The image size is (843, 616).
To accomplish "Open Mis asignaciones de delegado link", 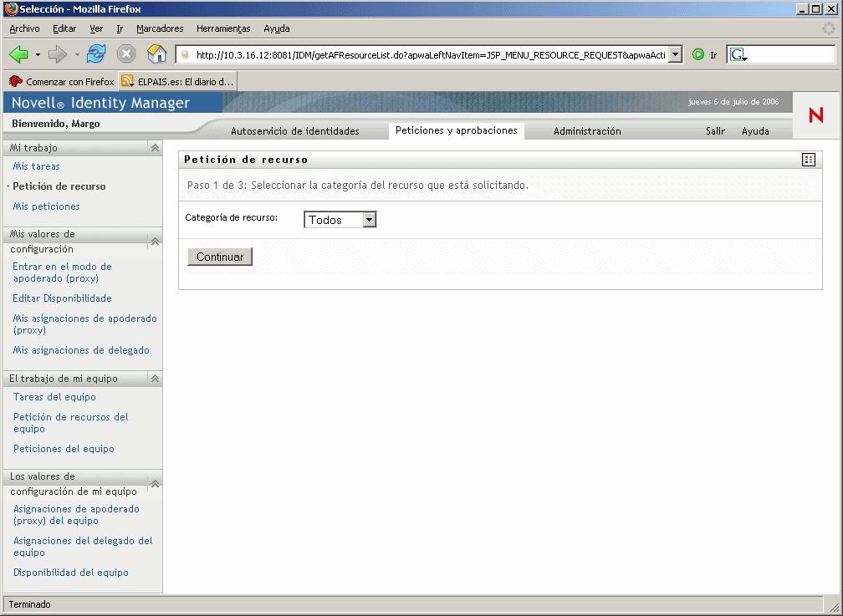I will [x=81, y=350].
